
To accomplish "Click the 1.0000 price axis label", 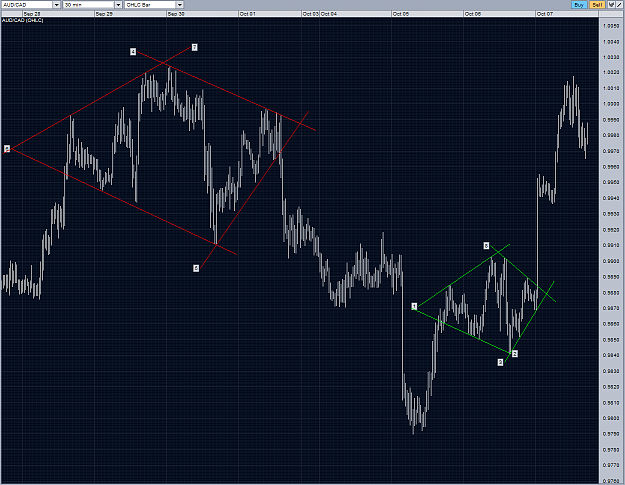I will click(611, 104).
